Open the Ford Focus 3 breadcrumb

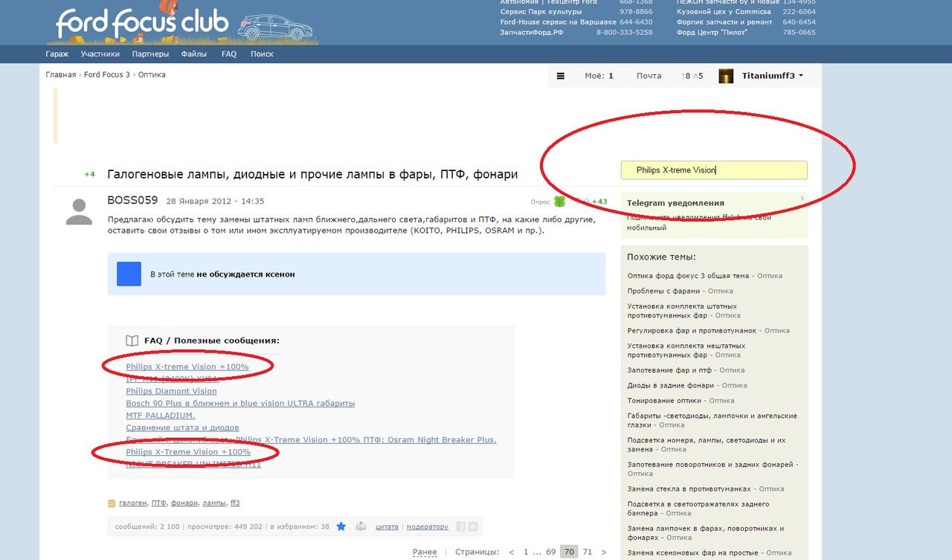(x=107, y=75)
